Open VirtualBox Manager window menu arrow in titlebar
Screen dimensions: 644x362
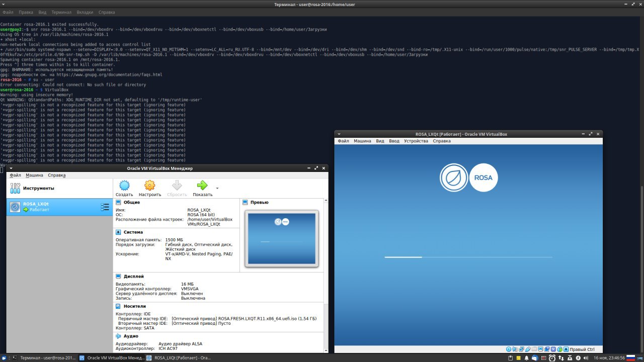click(x=11, y=168)
